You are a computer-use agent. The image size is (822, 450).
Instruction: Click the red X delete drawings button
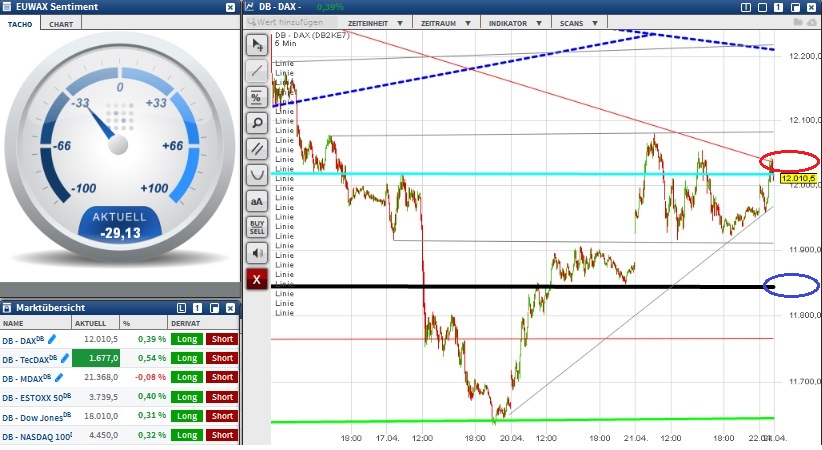(x=257, y=280)
